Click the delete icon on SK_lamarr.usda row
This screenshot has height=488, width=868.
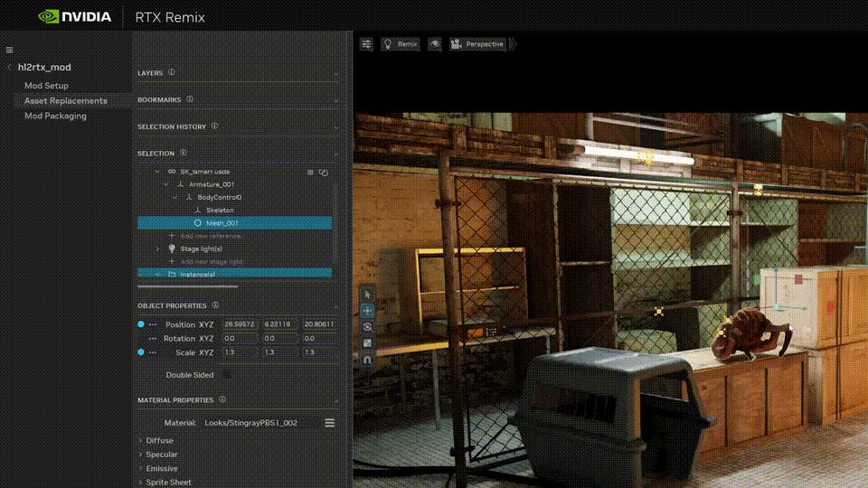310,172
